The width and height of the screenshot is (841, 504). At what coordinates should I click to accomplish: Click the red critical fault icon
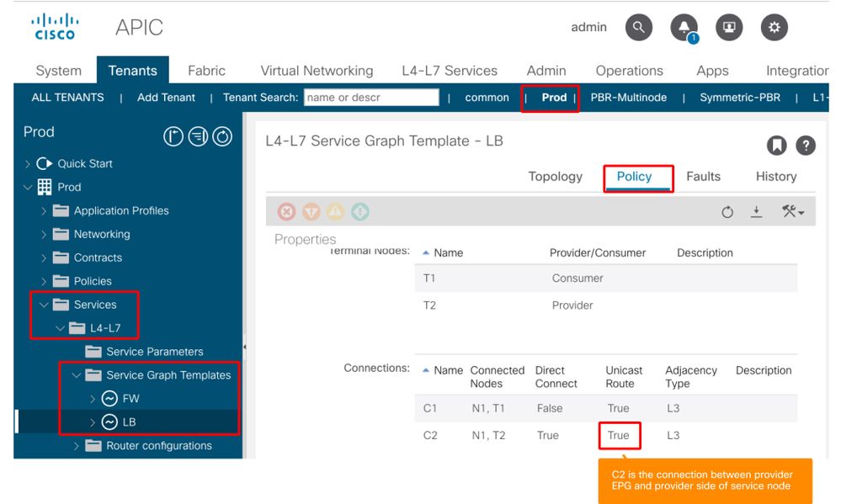(287, 212)
